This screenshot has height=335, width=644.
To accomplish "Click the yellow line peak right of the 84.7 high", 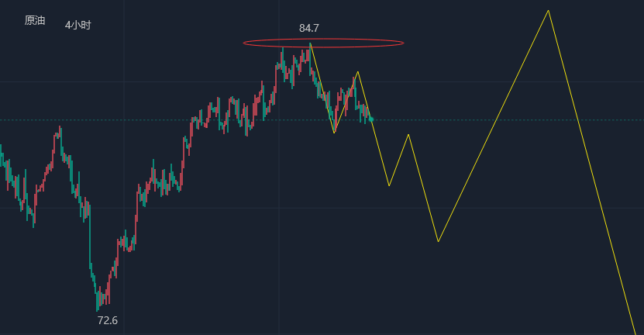I will [x=357, y=72].
